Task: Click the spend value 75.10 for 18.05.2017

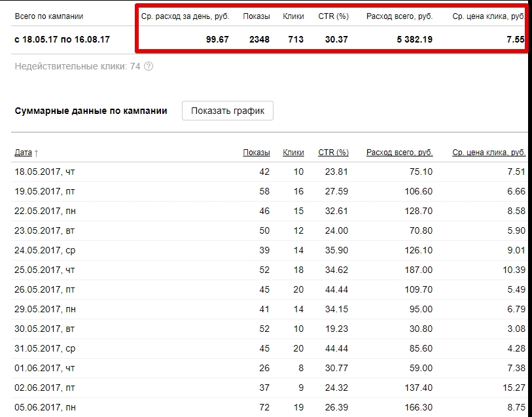Action: click(x=421, y=172)
